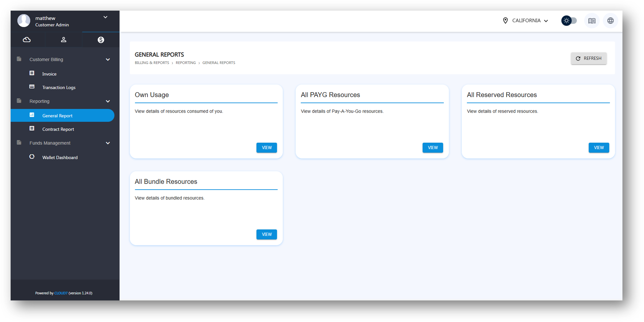Click the Invoice list icon

(x=32, y=73)
